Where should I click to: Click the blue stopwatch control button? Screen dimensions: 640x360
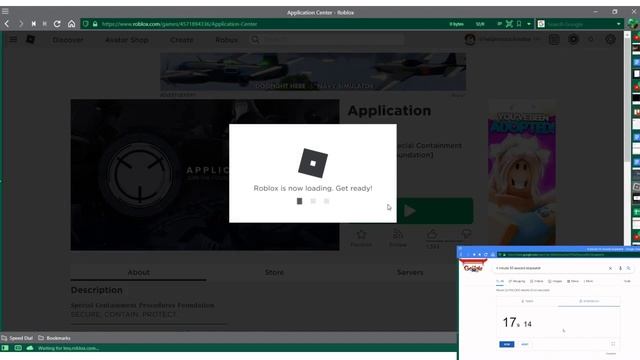tap(507, 344)
